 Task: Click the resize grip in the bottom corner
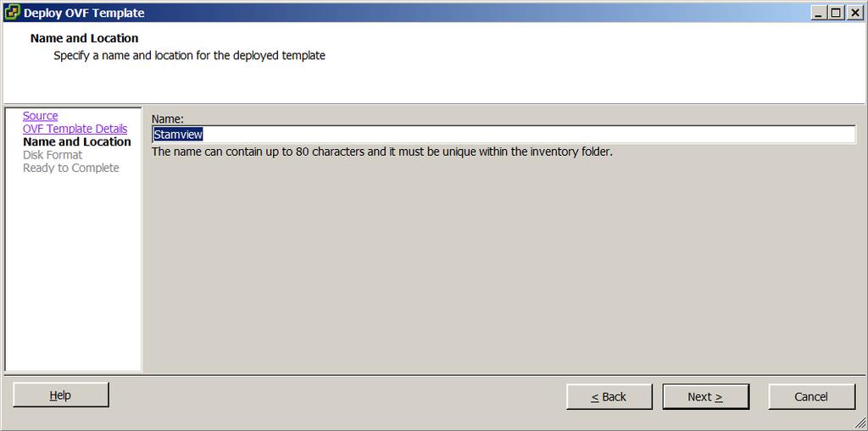860,423
